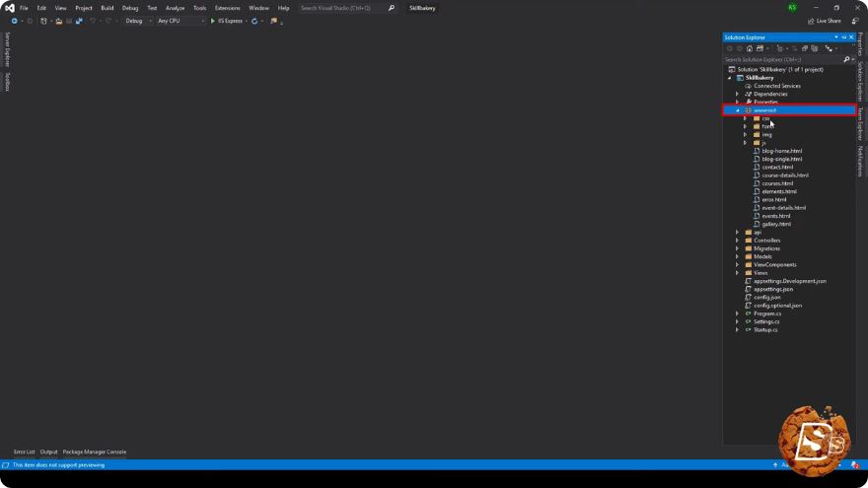Click the Home icon in Solution Explorer
Screen dimensions: 868x488
coord(750,48)
